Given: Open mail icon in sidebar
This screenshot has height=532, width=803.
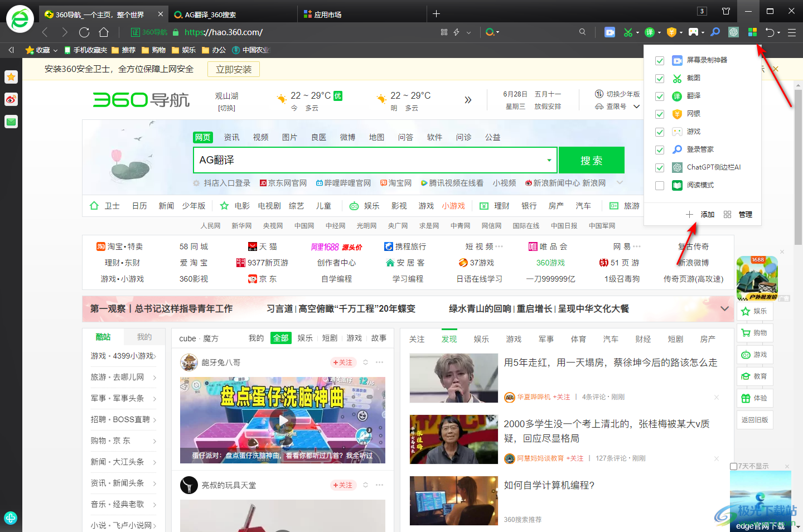Looking at the screenshot, I should tap(11, 122).
